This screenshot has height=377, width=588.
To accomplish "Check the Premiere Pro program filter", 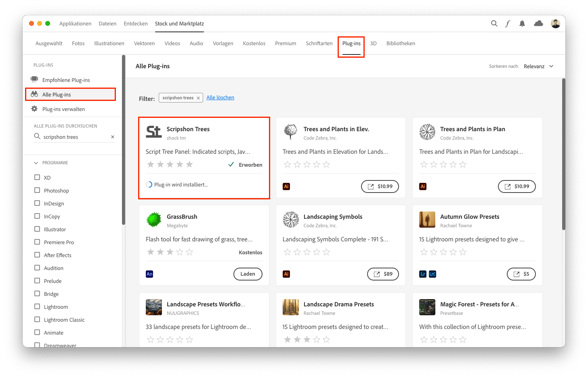I will pos(37,242).
